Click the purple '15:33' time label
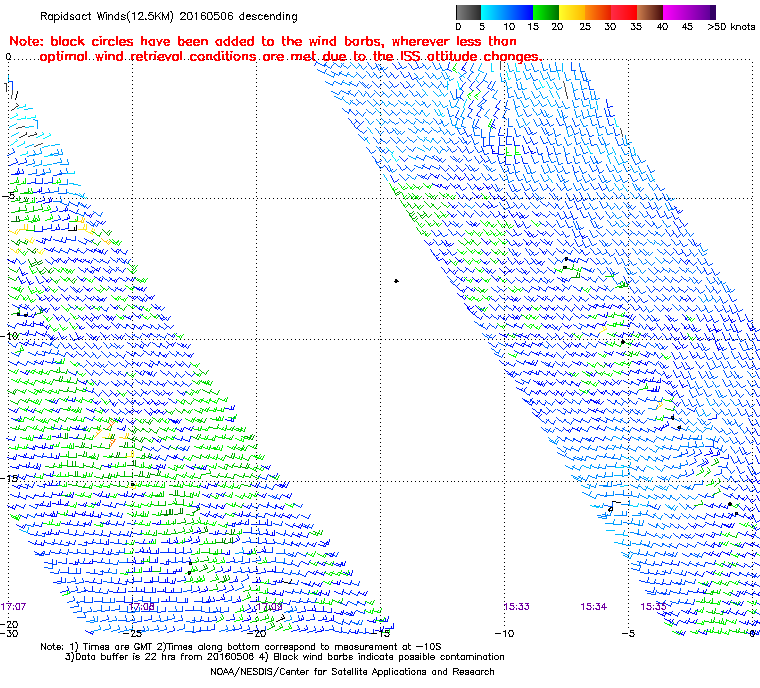The image size is (760, 688). tap(517, 607)
